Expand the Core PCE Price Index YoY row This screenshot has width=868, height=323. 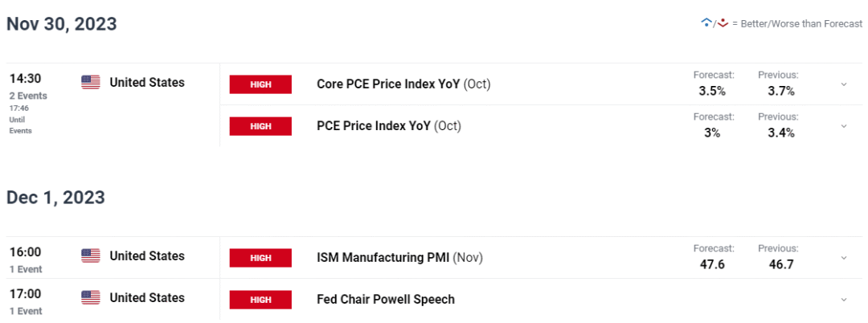coord(843,84)
